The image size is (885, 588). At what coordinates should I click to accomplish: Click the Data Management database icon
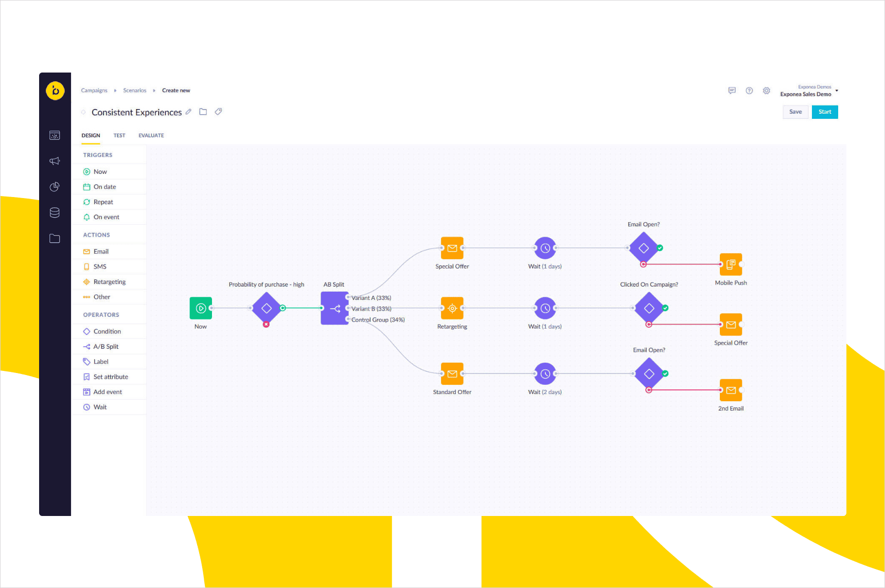(55, 212)
